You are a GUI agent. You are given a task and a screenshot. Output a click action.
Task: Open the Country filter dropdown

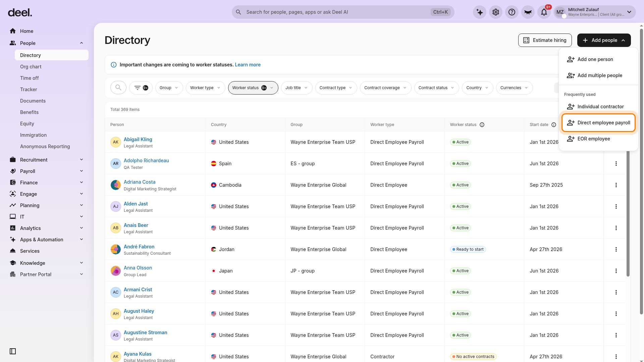tap(477, 88)
